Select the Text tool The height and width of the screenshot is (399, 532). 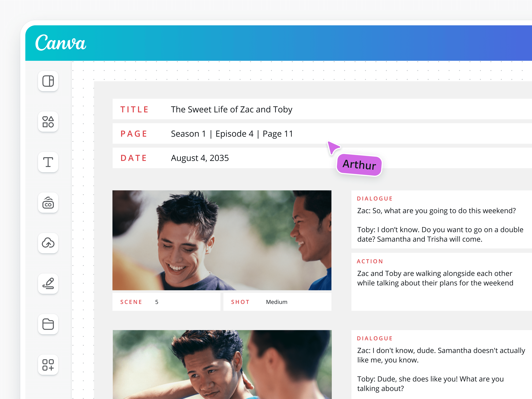coord(48,163)
